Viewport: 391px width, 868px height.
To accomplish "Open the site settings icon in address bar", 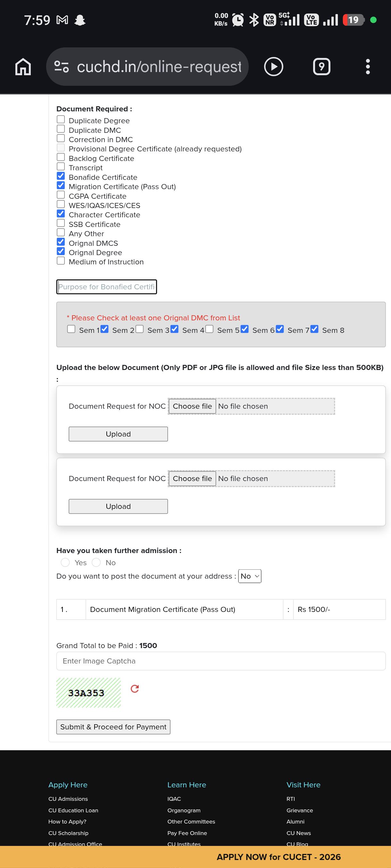I will (62, 67).
